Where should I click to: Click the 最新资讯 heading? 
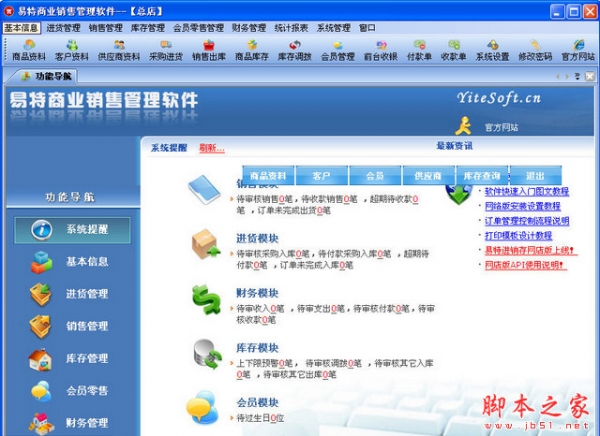pyautogui.click(x=454, y=146)
